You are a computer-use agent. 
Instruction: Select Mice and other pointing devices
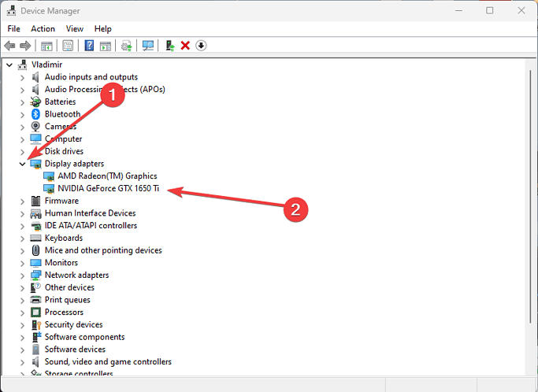point(102,250)
